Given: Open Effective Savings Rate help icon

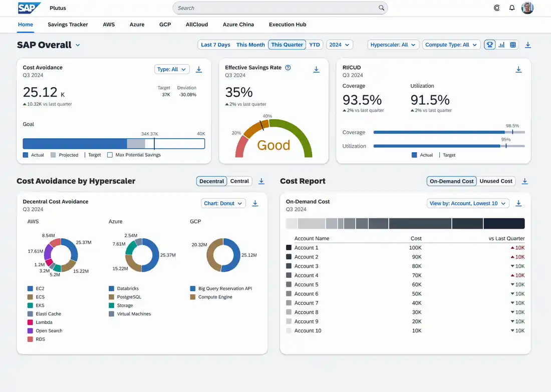Looking at the screenshot, I should click(288, 68).
